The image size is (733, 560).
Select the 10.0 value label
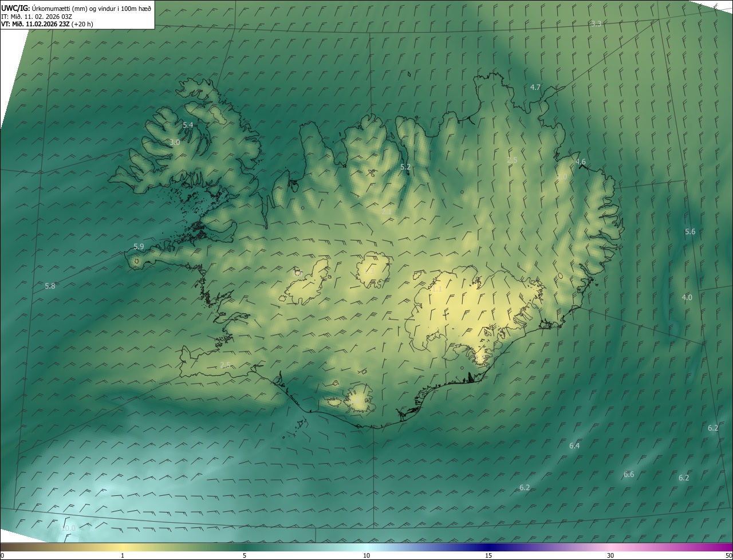pyautogui.click(x=69, y=528)
